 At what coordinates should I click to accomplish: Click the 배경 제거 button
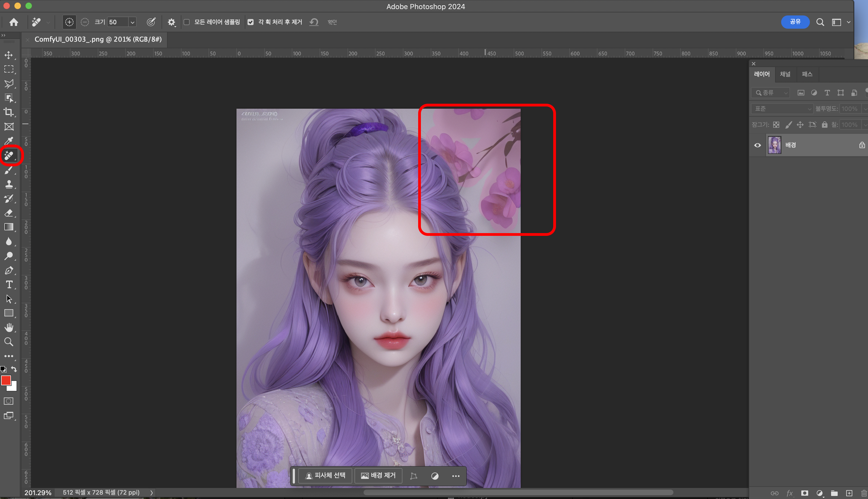[x=378, y=476]
